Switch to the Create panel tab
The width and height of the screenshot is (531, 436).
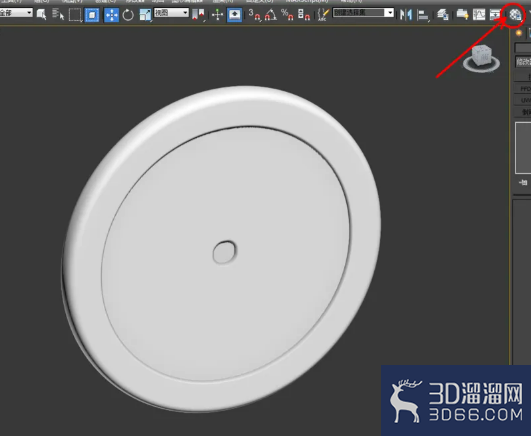tap(518, 33)
